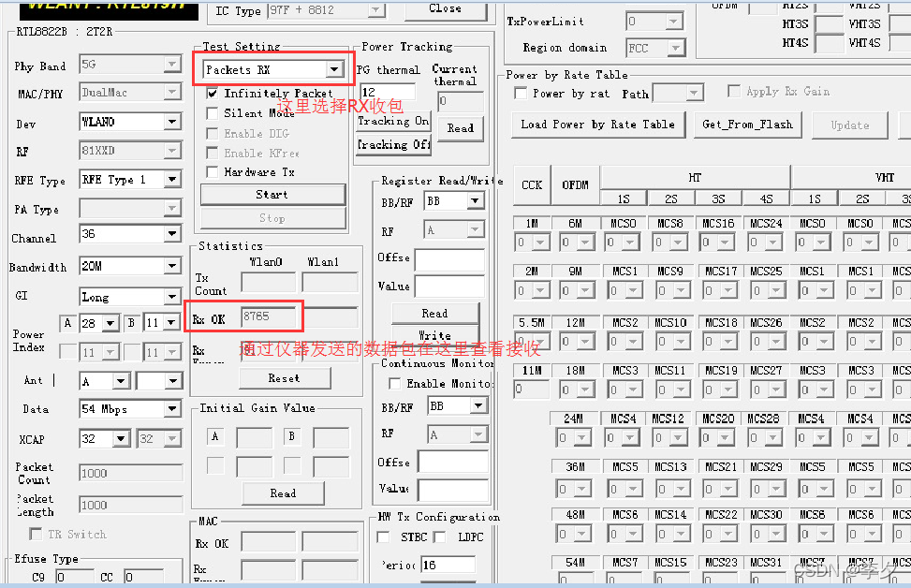Click the Register Read/Write Offset input field
Screen dimensions: 911x588
pos(449,259)
